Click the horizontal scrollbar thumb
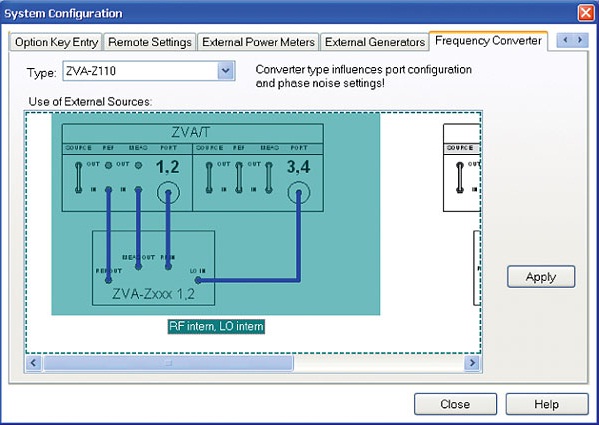Image resolution: width=599 pixels, height=425 pixels. pos(168,363)
